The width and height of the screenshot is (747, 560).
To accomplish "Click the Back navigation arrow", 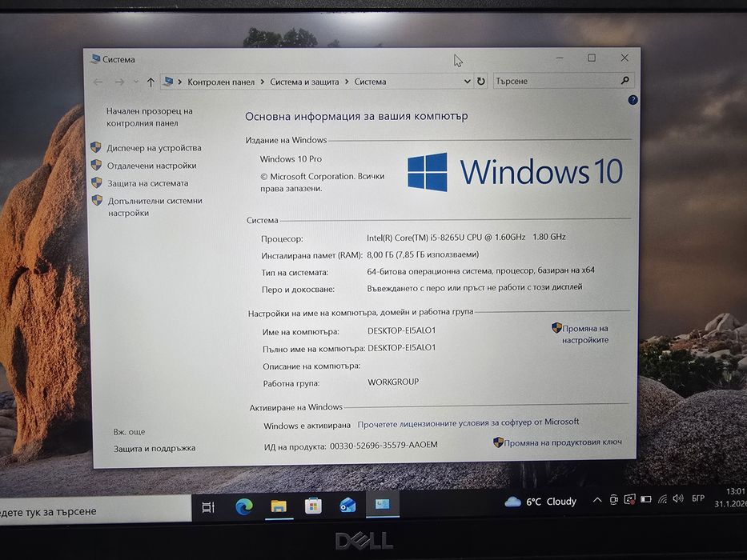I will (x=98, y=82).
